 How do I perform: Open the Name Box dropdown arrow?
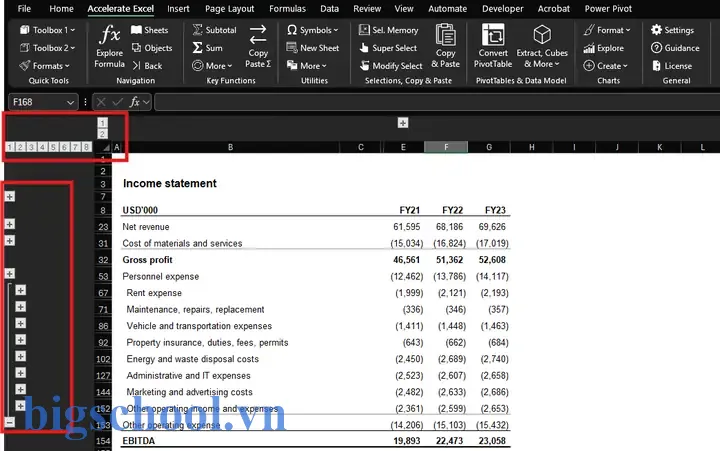[70, 102]
